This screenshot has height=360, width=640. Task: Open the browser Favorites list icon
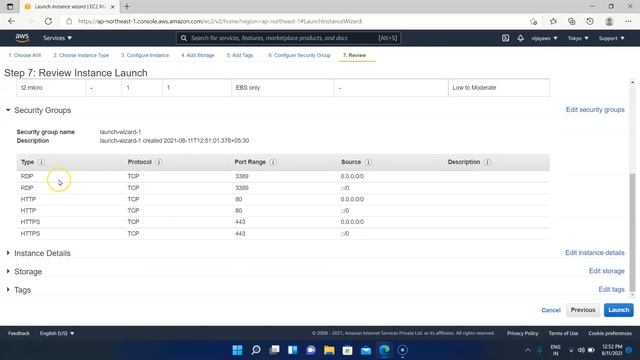tap(553, 21)
